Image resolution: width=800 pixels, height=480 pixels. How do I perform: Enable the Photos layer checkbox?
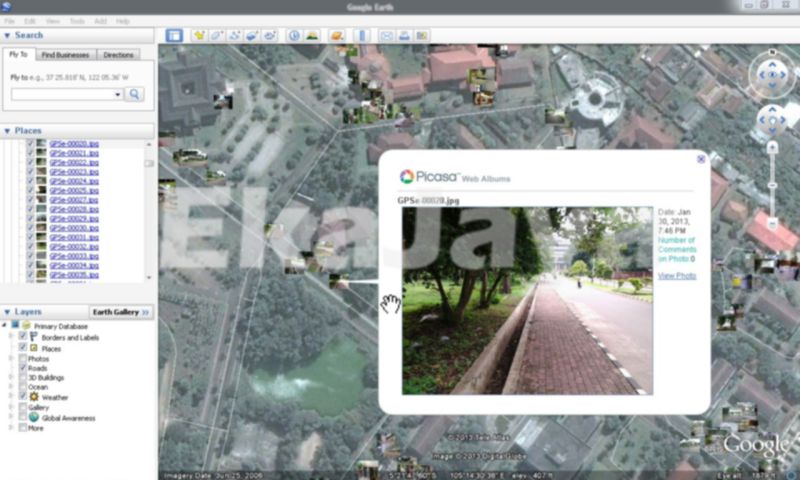pyautogui.click(x=23, y=358)
